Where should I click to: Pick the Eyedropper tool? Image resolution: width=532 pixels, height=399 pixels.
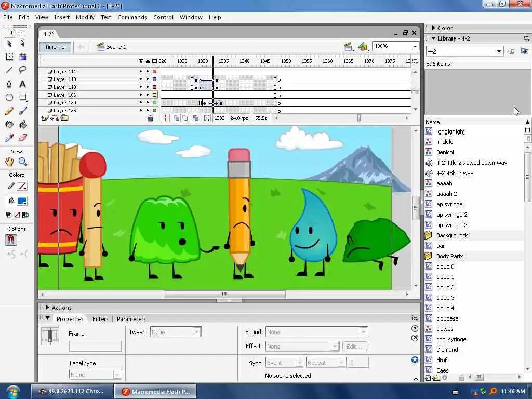(x=9, y=138)
